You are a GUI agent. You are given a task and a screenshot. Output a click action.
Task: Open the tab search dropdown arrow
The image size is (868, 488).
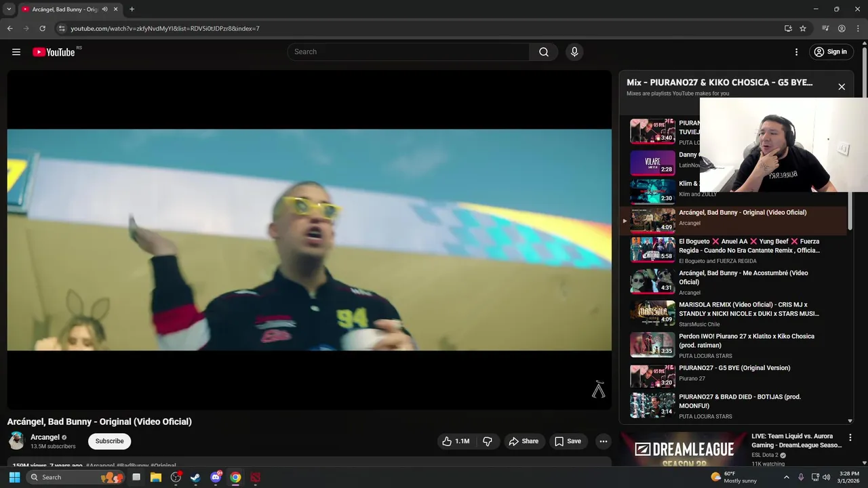(9, 9)
